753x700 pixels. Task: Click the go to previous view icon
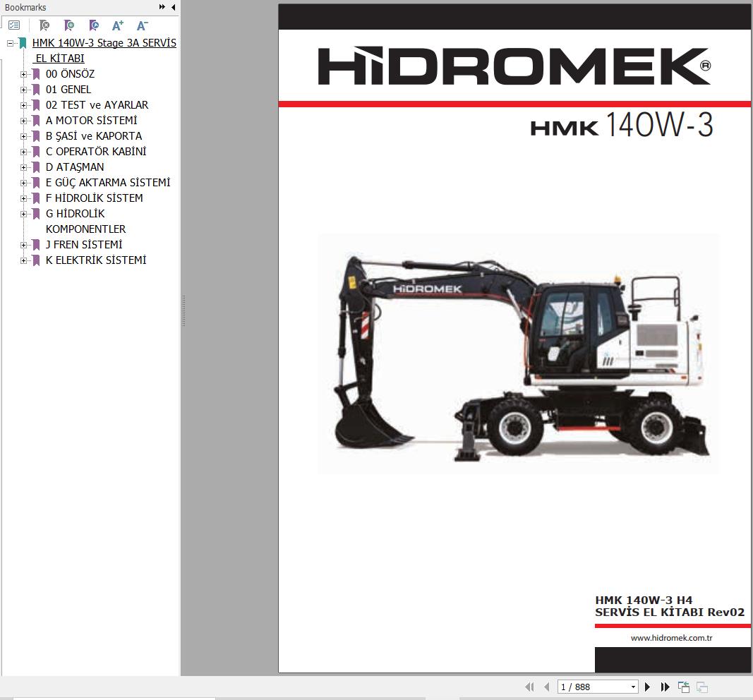point(683,687)
